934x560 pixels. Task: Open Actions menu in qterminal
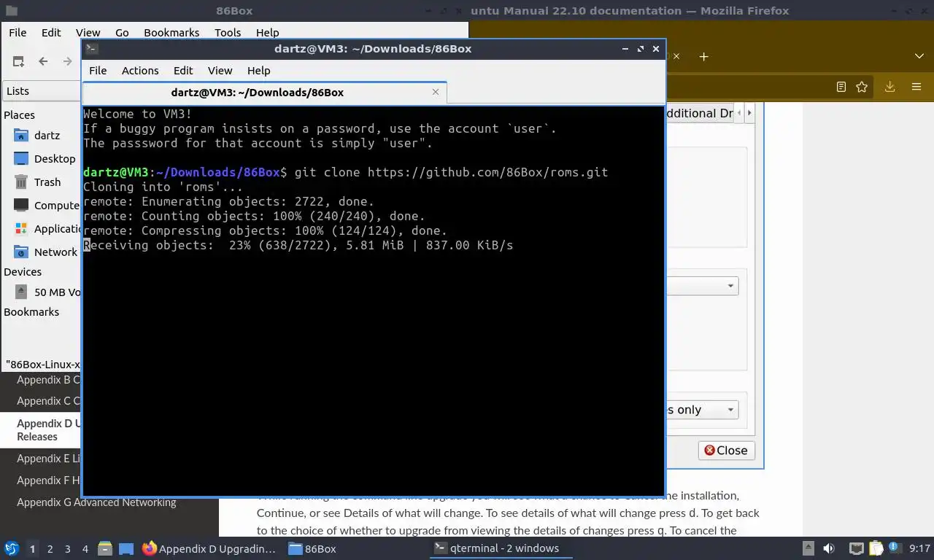tap(140, 71)
